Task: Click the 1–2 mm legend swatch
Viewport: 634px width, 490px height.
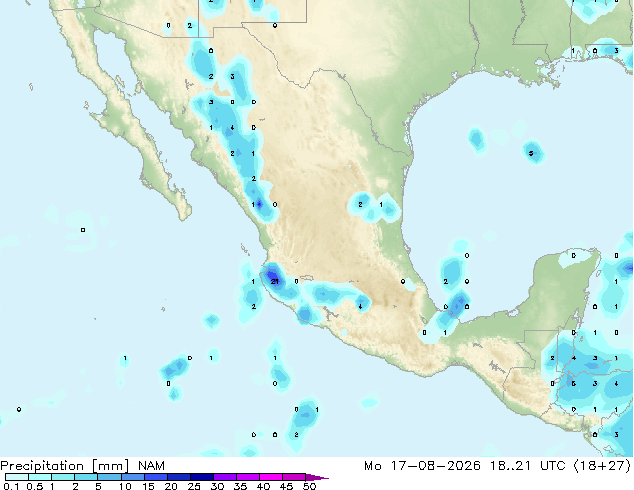Action: pos(63,477)
